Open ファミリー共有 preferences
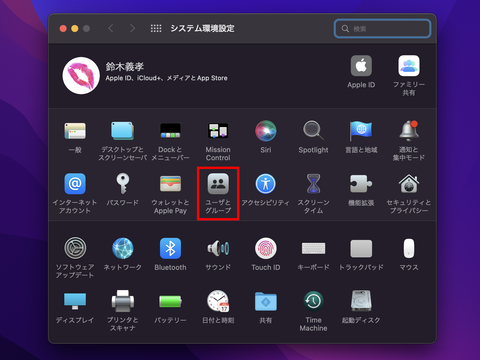Image resolution: width=480 pixels, height=360 pixels. pos(409,66)
